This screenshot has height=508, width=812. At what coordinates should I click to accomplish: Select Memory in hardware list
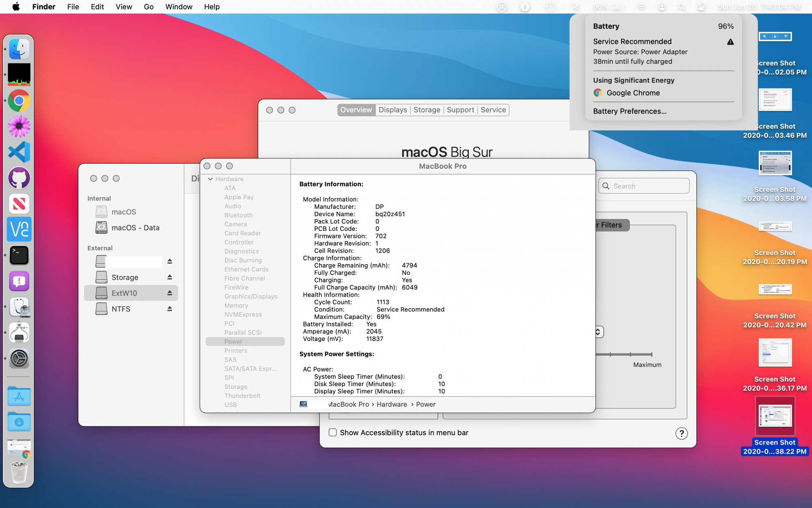point(236,306)
